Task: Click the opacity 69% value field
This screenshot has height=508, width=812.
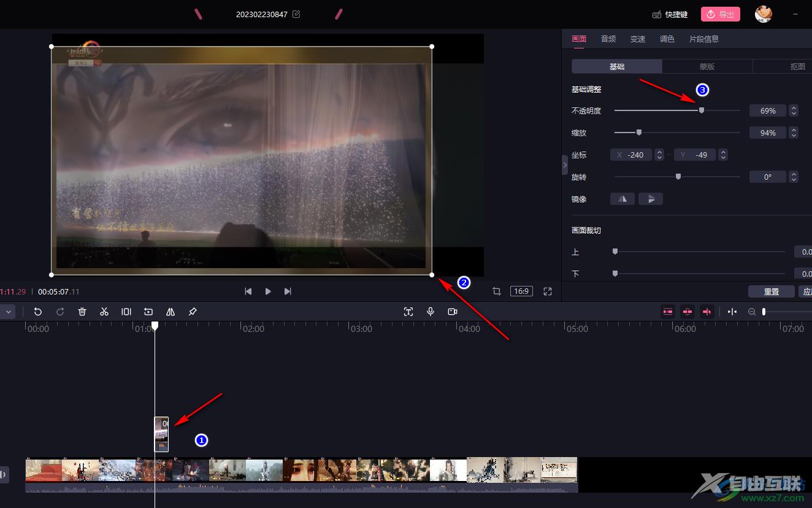Action: pos(768,110)
